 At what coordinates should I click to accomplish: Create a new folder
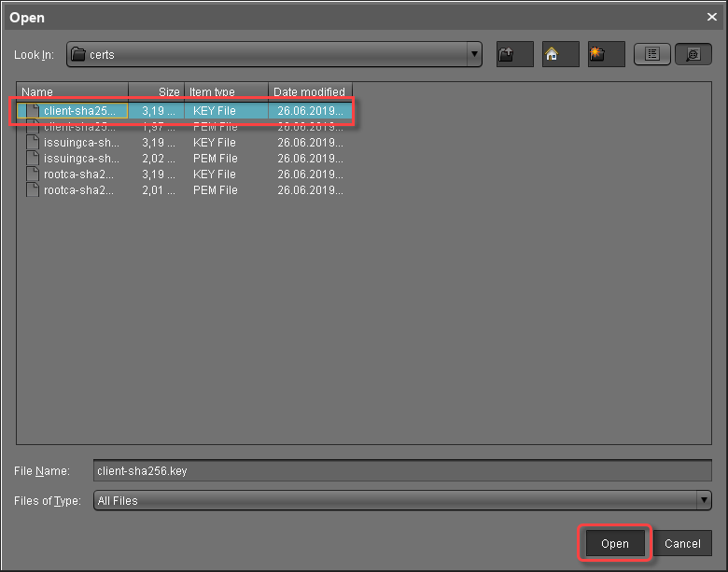point(607,54)
